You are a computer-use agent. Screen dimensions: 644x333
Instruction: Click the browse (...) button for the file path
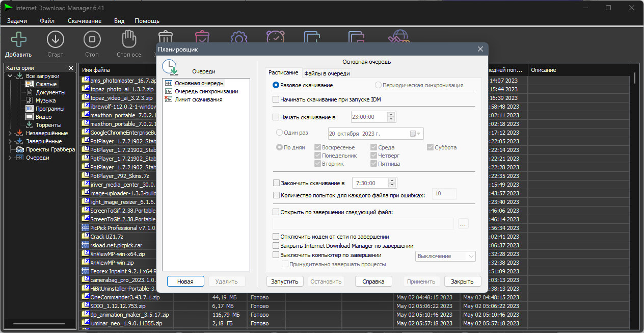[x=463, y=224]
